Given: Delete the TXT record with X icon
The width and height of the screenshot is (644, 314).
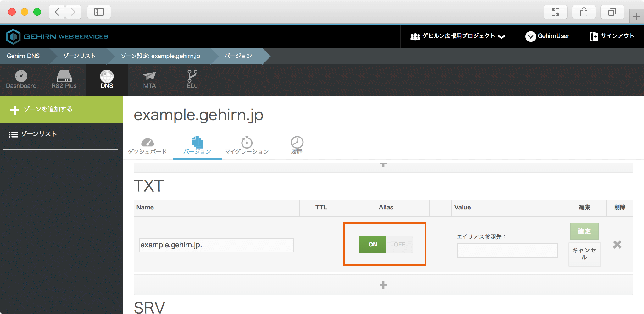Looking at the screenshot, I should tap(617, 245).
